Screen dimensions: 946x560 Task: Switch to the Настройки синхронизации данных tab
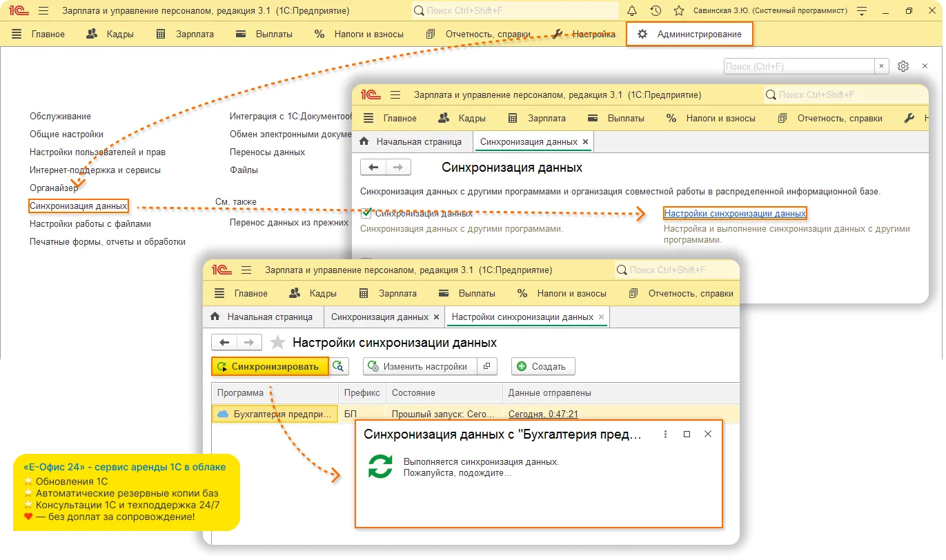[522, 317]
